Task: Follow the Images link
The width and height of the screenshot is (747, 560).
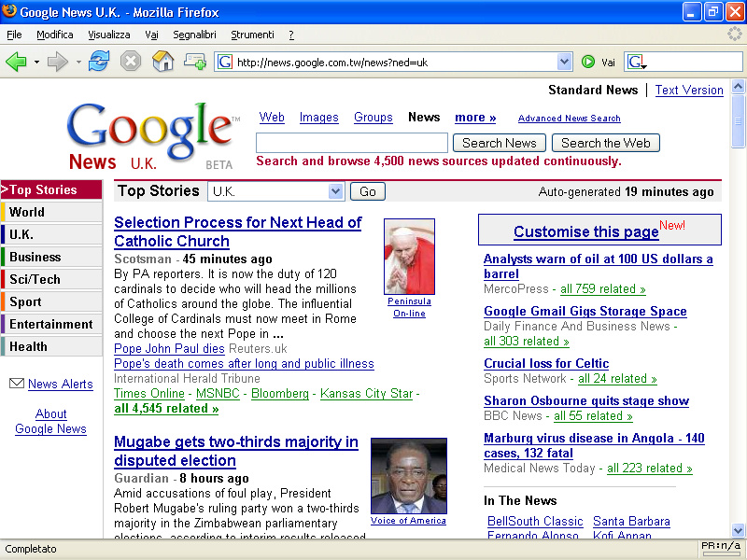Action: click(318, 118)
